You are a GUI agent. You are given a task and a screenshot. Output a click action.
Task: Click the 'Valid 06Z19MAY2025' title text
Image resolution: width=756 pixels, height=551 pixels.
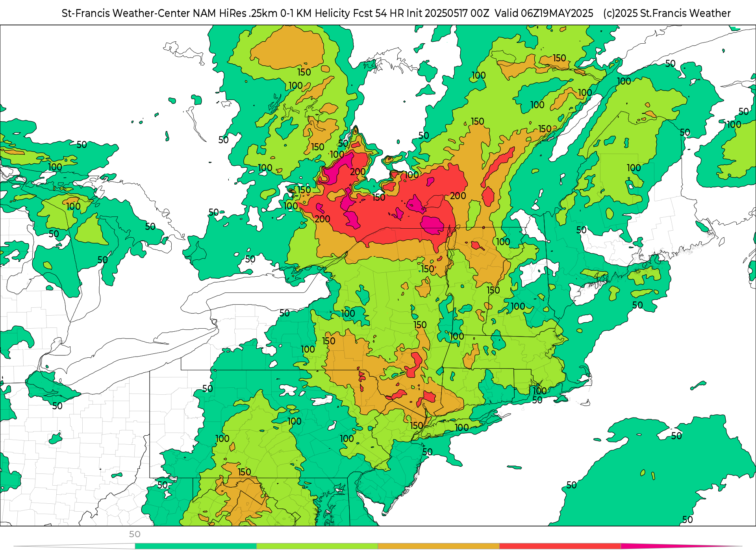coord(544,13)
